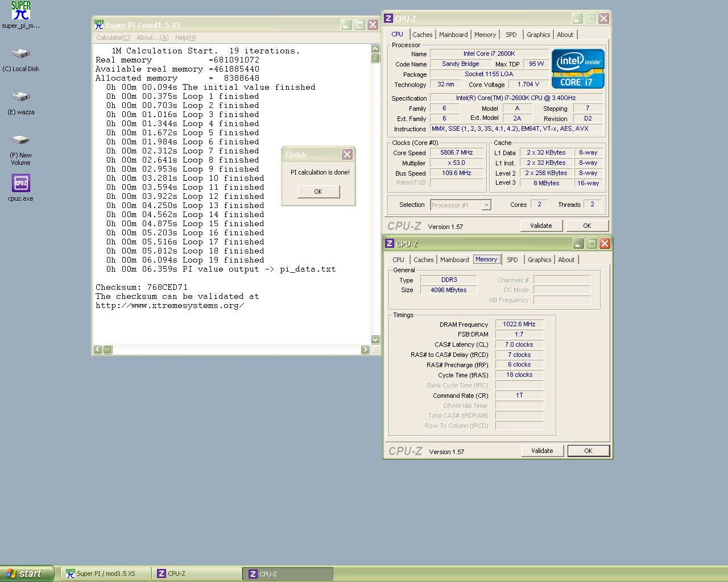Open the (F) New Volume drive icon
Screen dimensions: 728x582
pos(21,140)
